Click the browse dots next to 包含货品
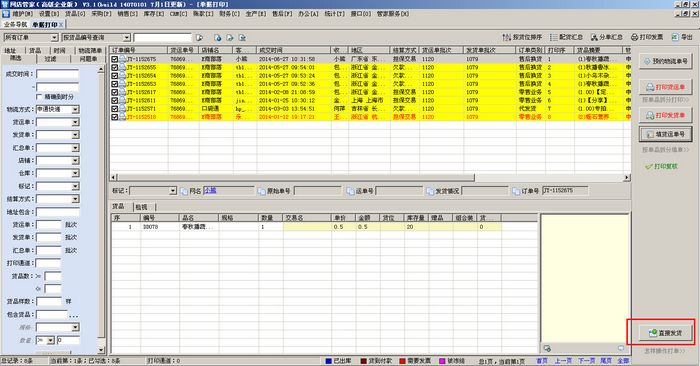 point(74,316)
